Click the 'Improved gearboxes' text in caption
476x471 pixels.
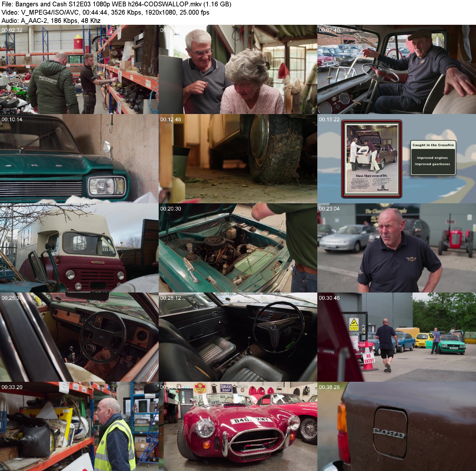pyautogui.click(x=432, y=164)
